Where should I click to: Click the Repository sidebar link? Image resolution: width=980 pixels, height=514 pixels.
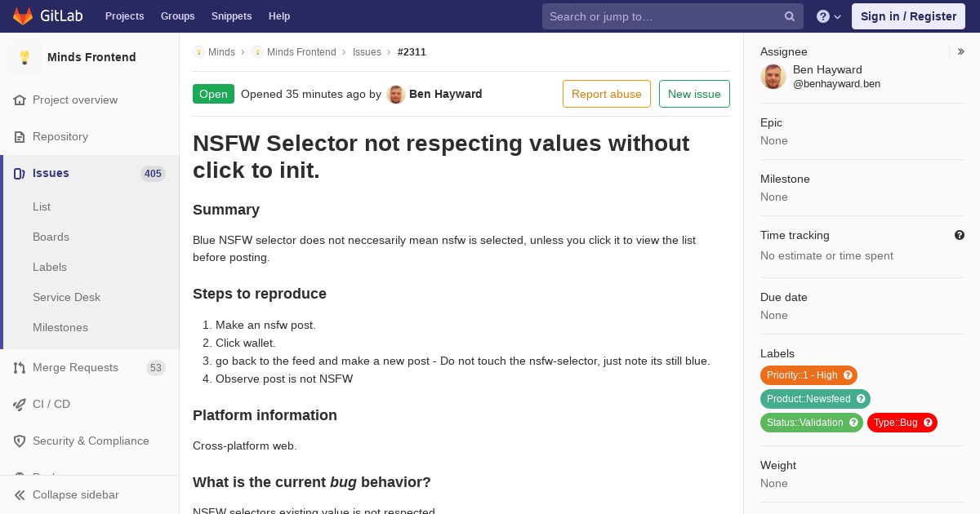60,136
